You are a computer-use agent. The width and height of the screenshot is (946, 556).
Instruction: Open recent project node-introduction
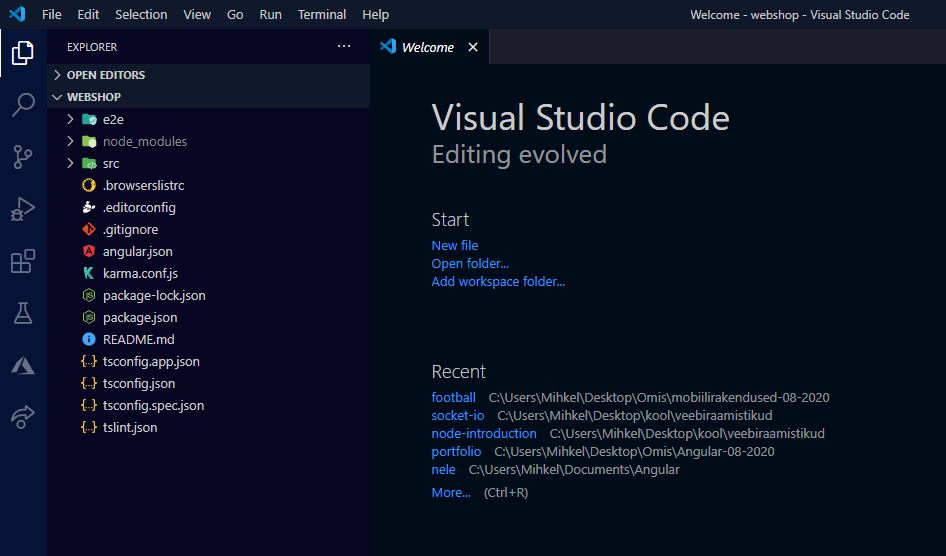tap(484, 434)
